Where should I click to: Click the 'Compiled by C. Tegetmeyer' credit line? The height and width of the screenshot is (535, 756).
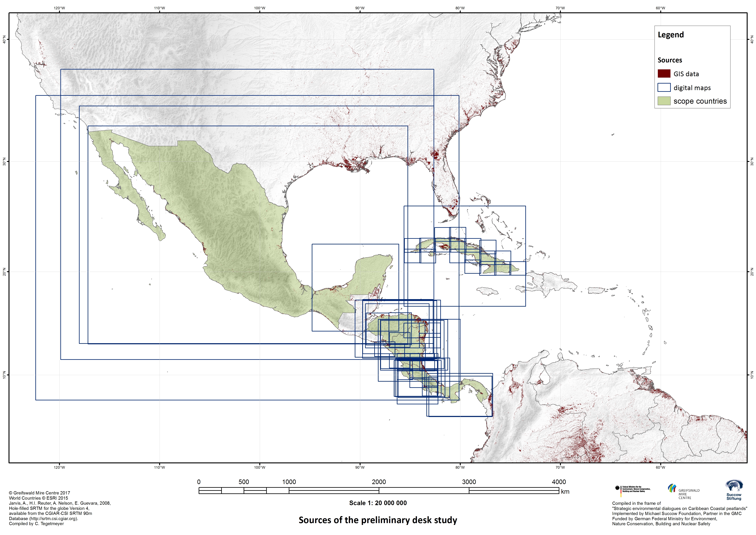pos(36,524)
